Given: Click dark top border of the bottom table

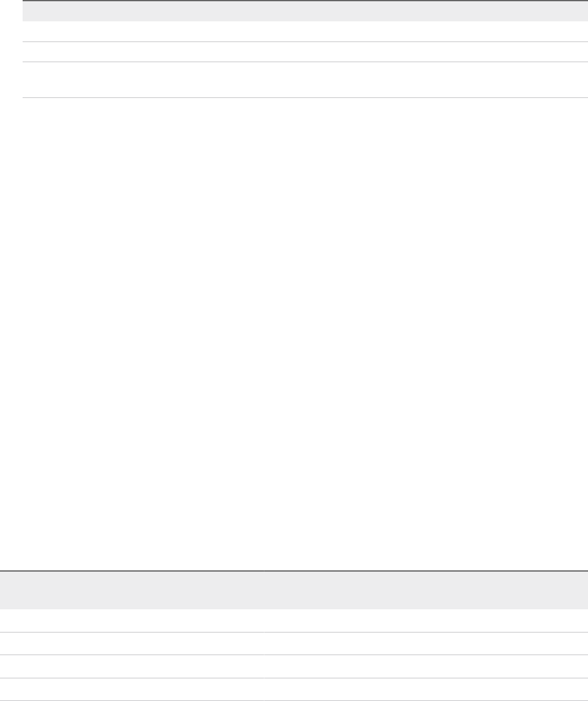Looking at the screenshot, I should [x=294, y=571].
